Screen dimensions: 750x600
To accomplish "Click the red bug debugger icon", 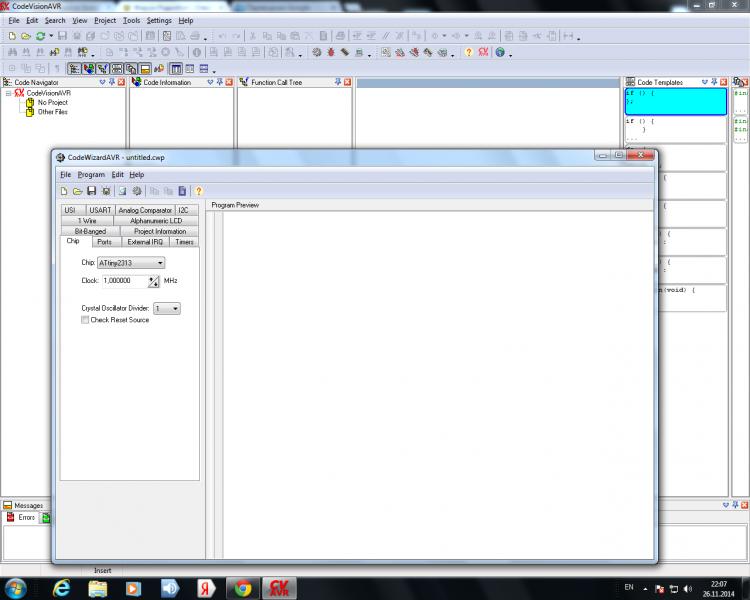I will (331, 52).
